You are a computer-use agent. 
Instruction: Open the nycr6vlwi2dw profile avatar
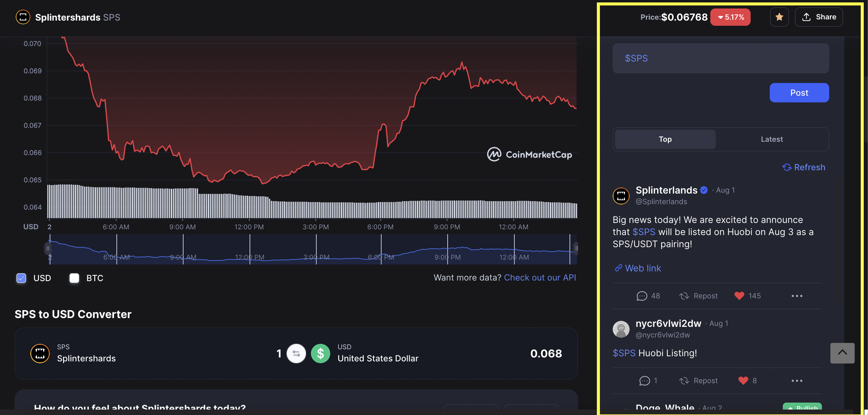(x=621, y=329)
